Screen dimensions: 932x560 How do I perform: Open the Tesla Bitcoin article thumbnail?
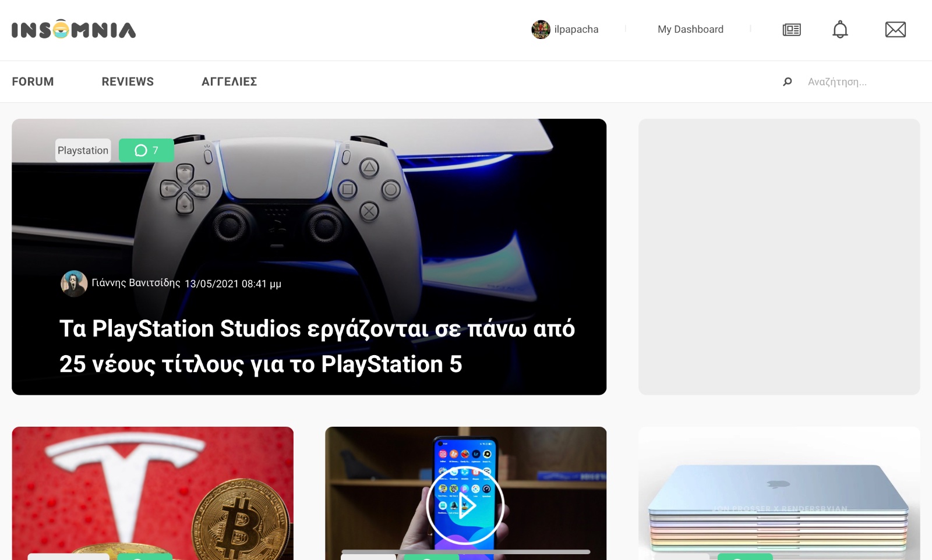pyautogui.click(x=153, y=493)
